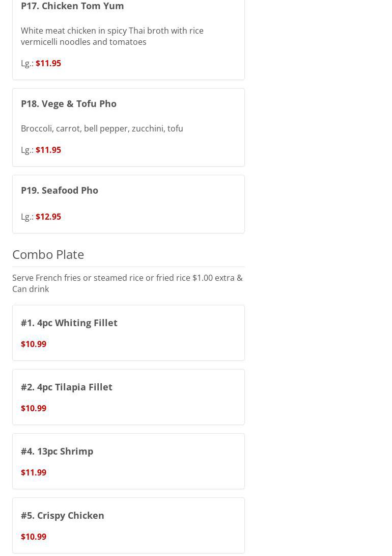Click the Lg. size label for Seafood Pho
392x556 pixels.
[x=27, y=217]
